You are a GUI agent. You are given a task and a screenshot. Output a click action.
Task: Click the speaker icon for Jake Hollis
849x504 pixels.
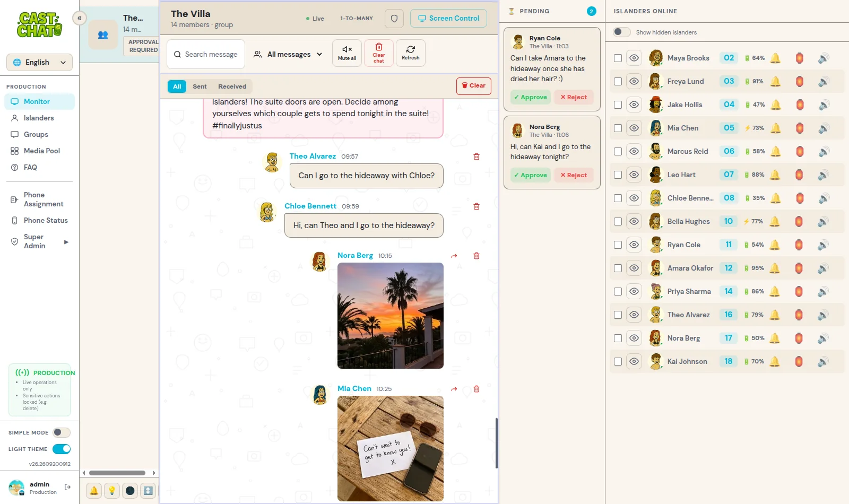click(824, 105)
